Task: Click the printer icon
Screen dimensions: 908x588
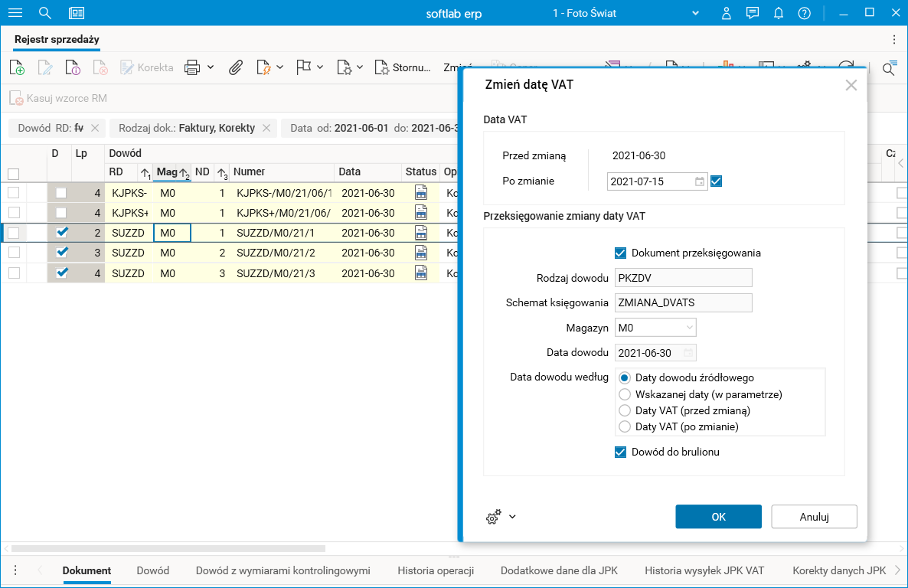Action: point(191,67)
